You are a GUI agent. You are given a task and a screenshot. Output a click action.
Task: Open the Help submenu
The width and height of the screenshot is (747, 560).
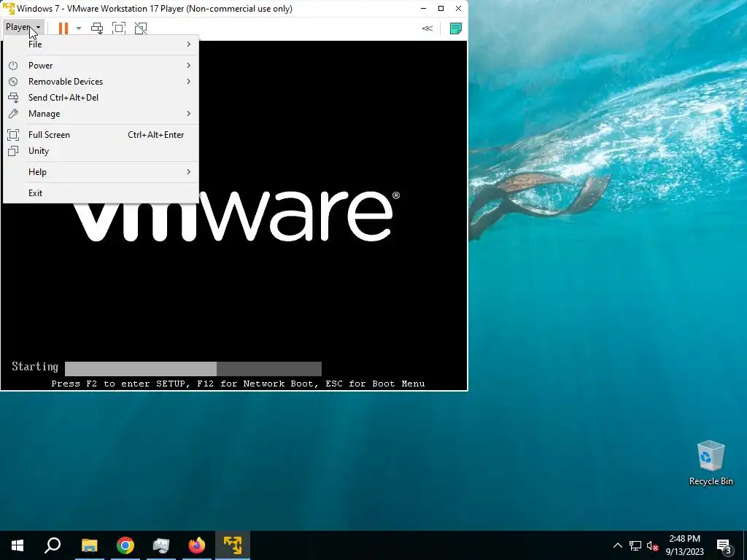point(101,172)
